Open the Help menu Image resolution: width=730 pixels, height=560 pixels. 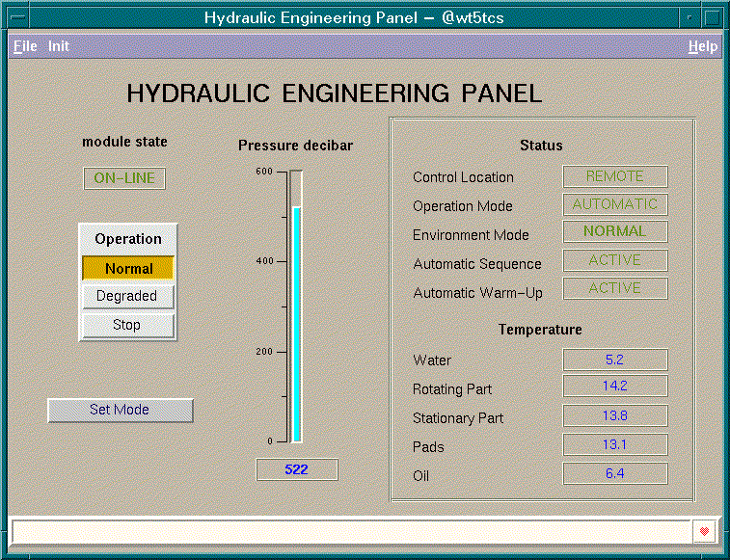(702, 46)
